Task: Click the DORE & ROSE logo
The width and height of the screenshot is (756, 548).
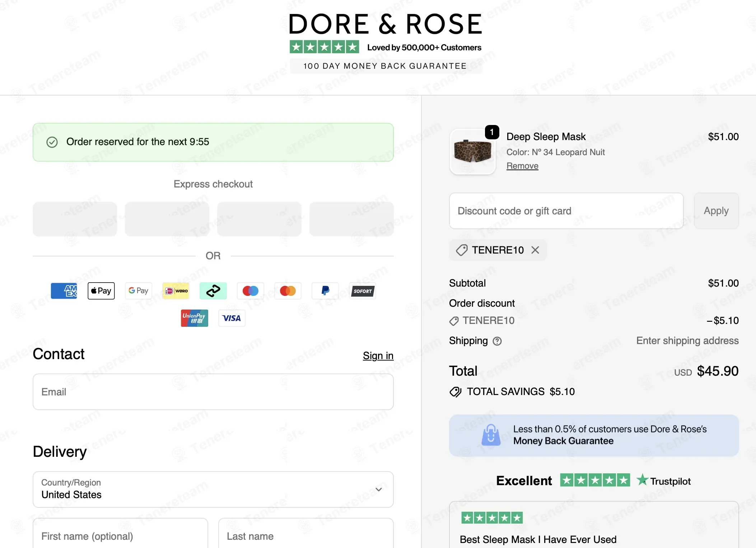Action: pos(386,24)
